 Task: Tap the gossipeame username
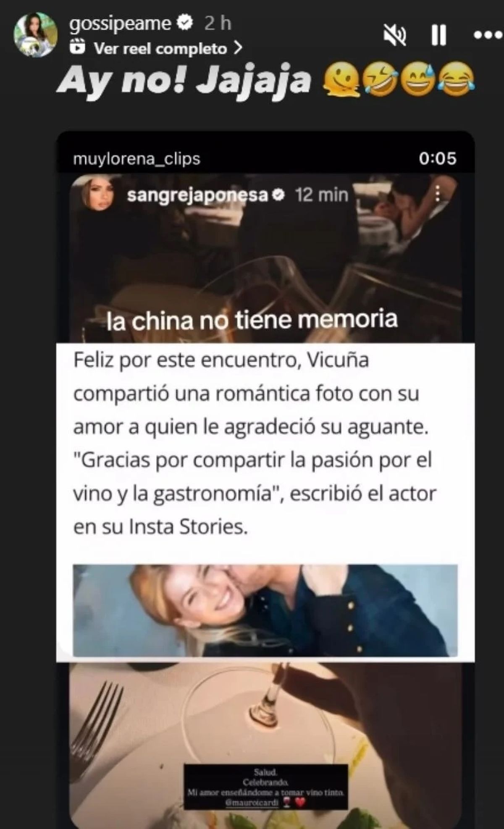coord(121,24)
